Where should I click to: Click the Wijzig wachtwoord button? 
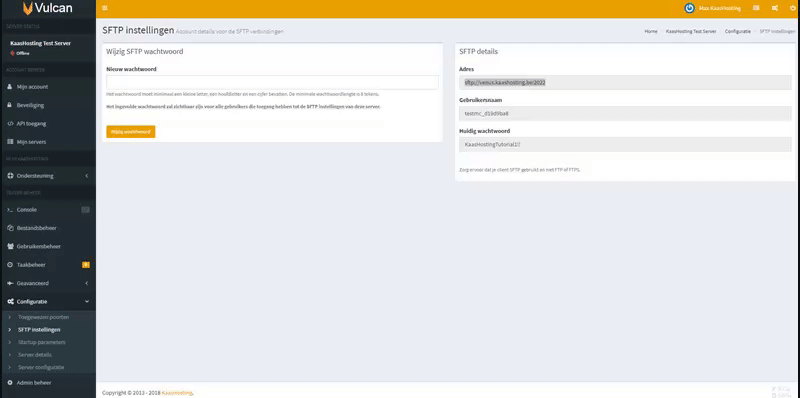click(x=131, y=132)
